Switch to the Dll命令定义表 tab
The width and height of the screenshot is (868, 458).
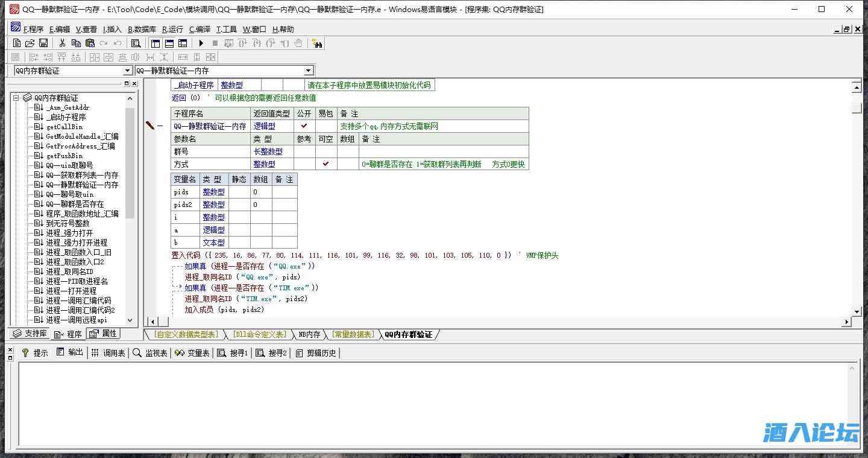tap(260, 334)
